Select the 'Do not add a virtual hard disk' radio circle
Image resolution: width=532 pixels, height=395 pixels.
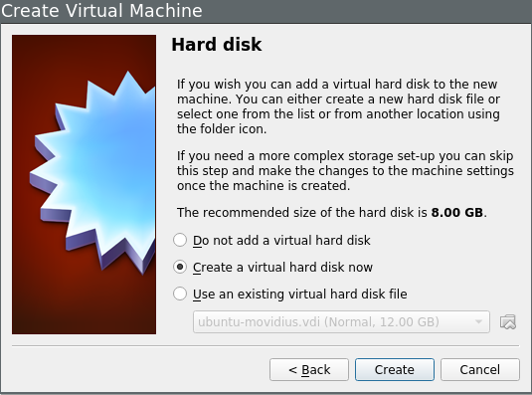180,240
